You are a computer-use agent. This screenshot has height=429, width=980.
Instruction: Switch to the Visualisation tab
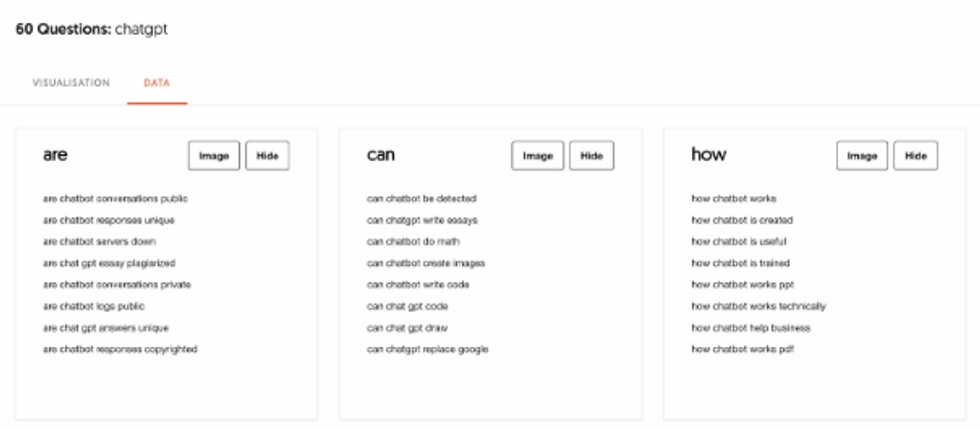71,83
